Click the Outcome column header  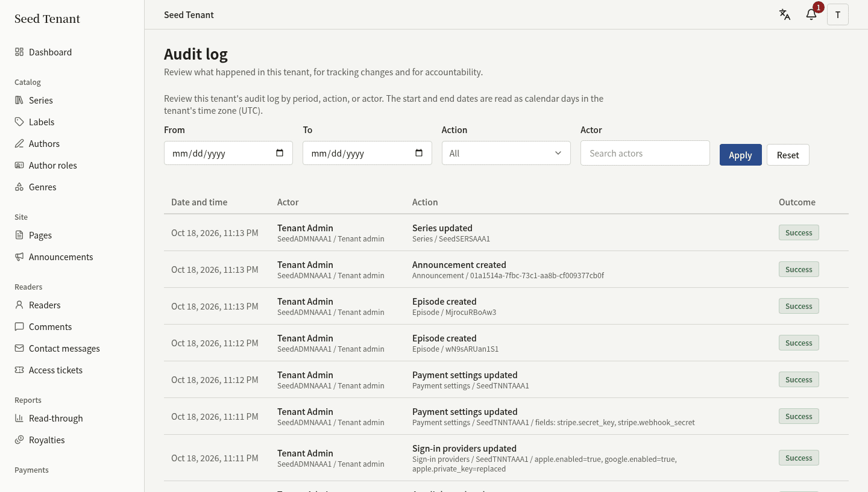[797, 202]
